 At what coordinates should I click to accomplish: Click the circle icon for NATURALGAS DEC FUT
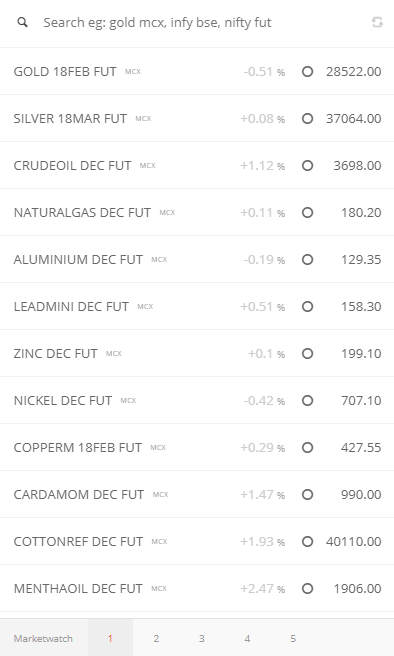(x=307, y=213)
